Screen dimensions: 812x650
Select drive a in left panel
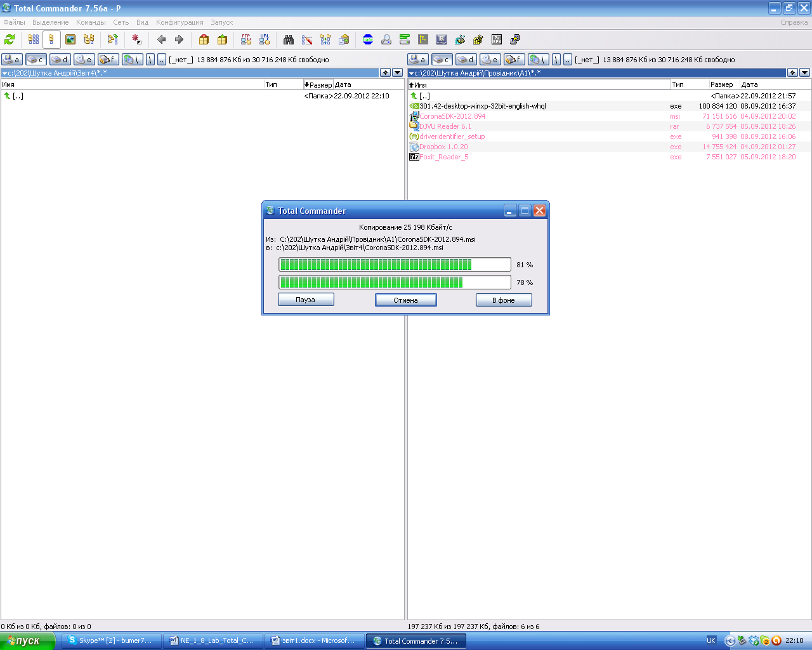point(11,59)
